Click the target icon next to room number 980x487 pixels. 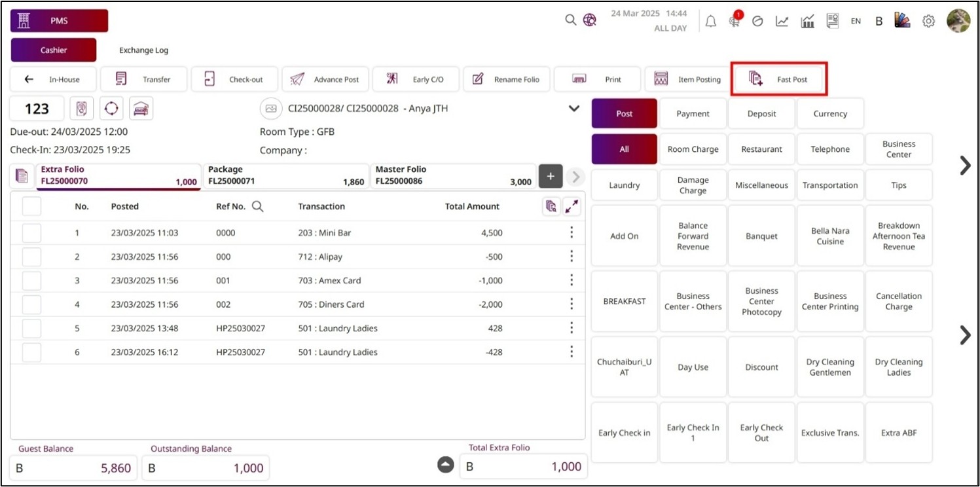111,109
